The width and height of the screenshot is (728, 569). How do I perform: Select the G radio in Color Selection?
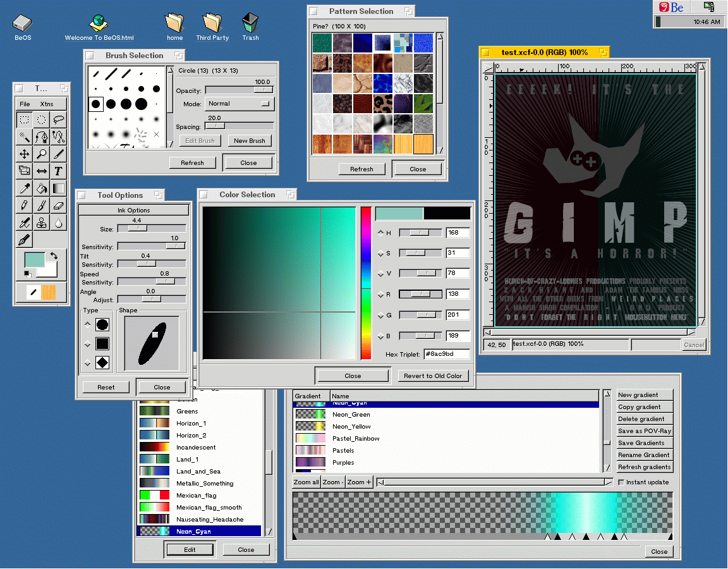[380, 315]
